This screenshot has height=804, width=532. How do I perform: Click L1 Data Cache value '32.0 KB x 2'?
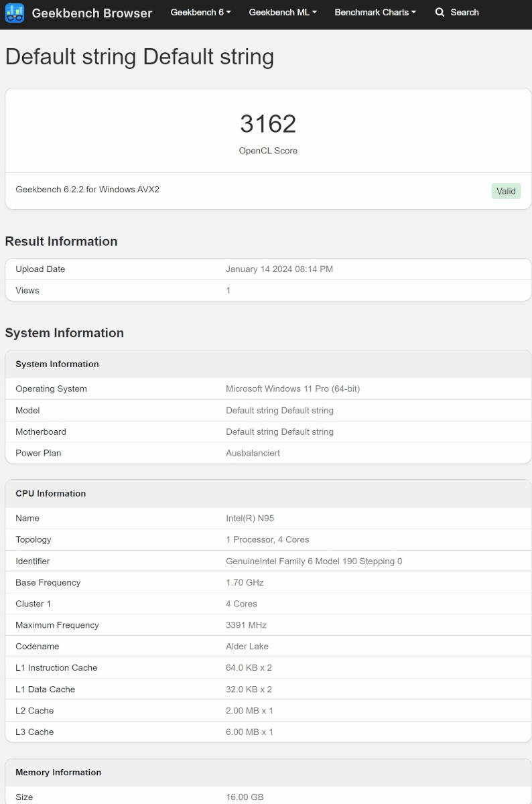tap(249, 689)
